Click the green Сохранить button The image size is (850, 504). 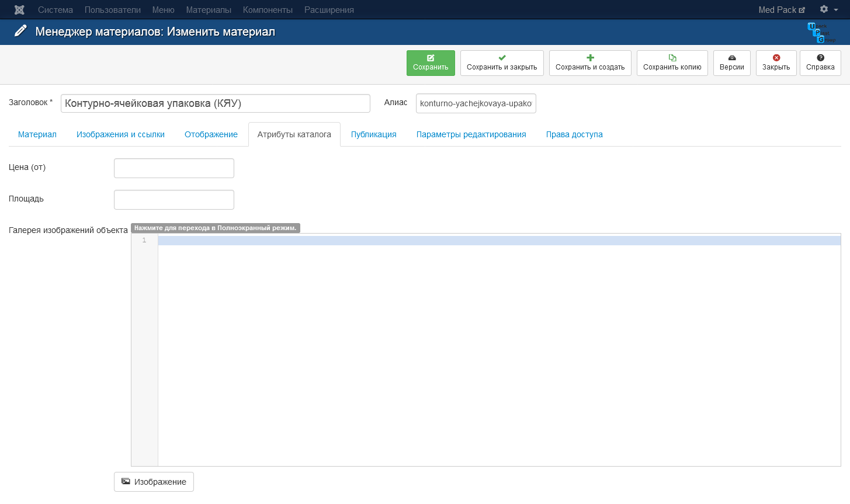click(x=431, y=63)
